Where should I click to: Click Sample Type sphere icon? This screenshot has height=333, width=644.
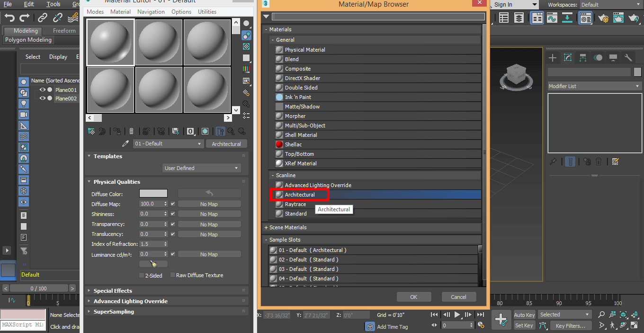click(x=246, y=23)
